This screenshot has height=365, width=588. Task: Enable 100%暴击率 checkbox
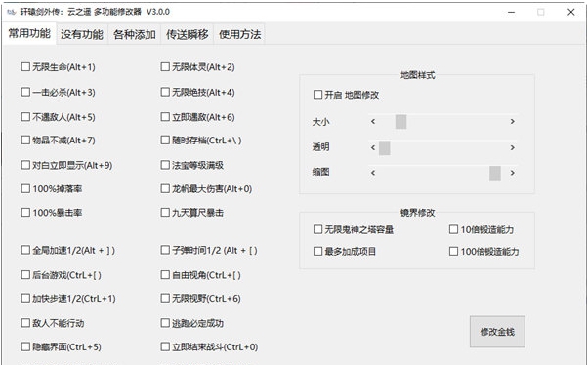[25, 213]
